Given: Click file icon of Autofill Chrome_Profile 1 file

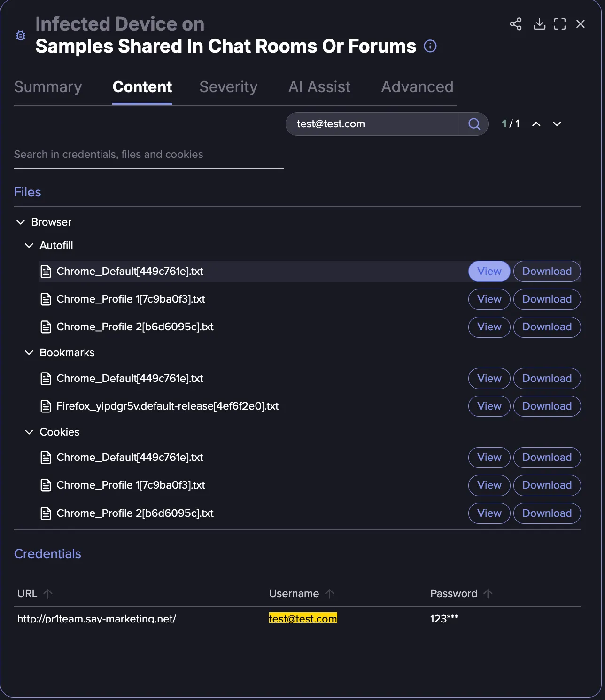Looking at the screenshot, I should [46, 299].
